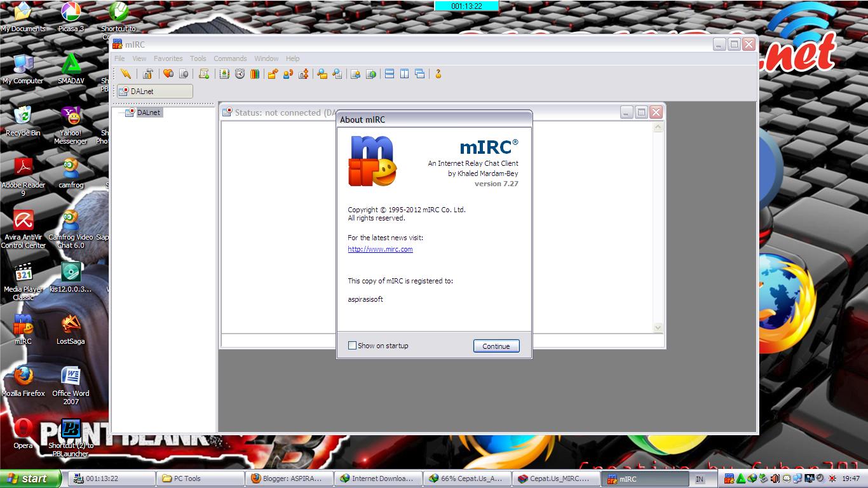Click the Windows start button
This screenshot has height=488, width=868.
(31, 478)
